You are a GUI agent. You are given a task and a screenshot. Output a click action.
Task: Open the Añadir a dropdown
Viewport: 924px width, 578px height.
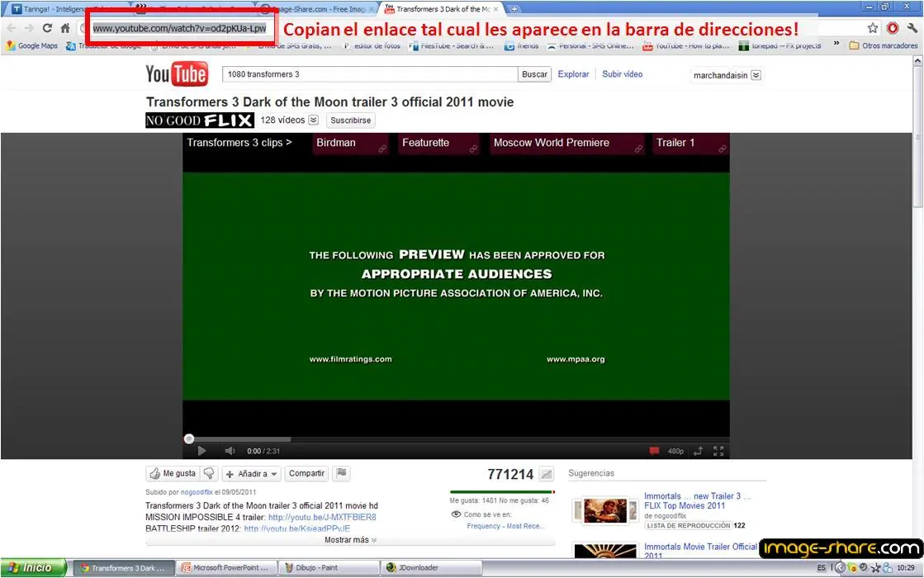[x=252, y=474]
